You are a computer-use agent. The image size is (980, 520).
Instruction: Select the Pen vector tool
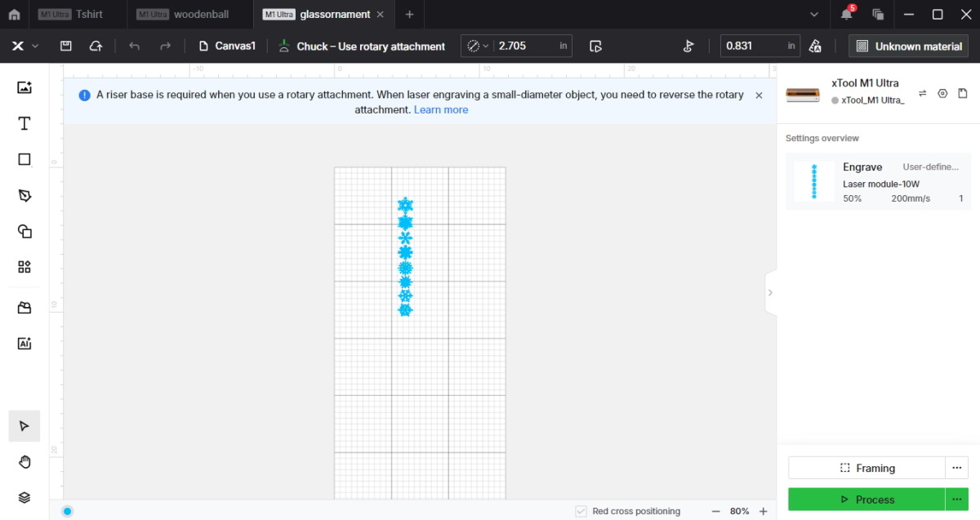click(24, 195)
